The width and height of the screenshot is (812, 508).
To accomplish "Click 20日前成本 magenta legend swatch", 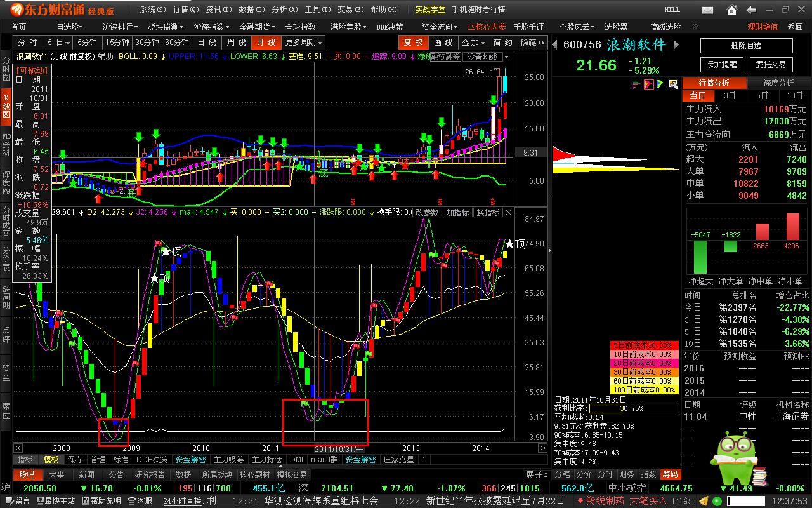I will point(645,363).
